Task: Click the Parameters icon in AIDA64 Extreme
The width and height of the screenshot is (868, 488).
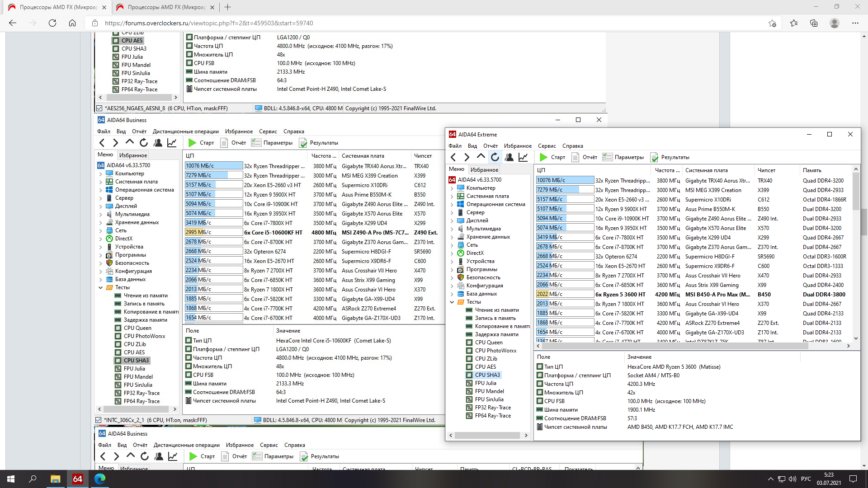Action: coord(607,157)
